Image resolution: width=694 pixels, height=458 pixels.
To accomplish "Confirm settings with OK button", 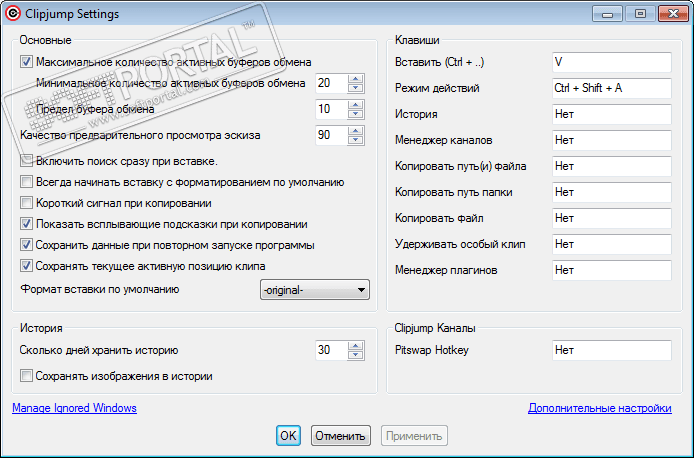I will tap(288, 436).
